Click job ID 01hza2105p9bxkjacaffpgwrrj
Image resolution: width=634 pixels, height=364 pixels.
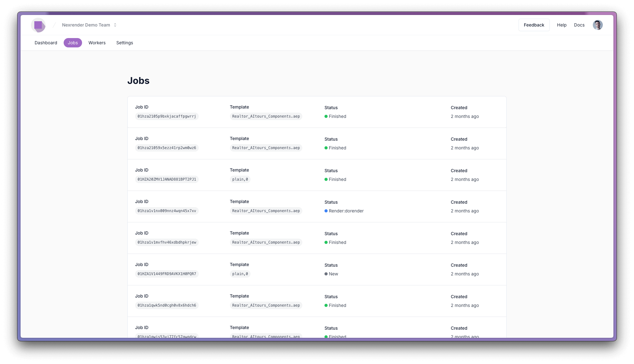[167, 116]
